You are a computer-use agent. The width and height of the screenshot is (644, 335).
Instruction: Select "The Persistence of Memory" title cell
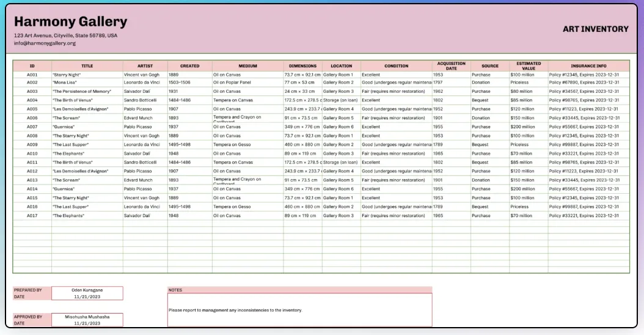click(87, 91)
